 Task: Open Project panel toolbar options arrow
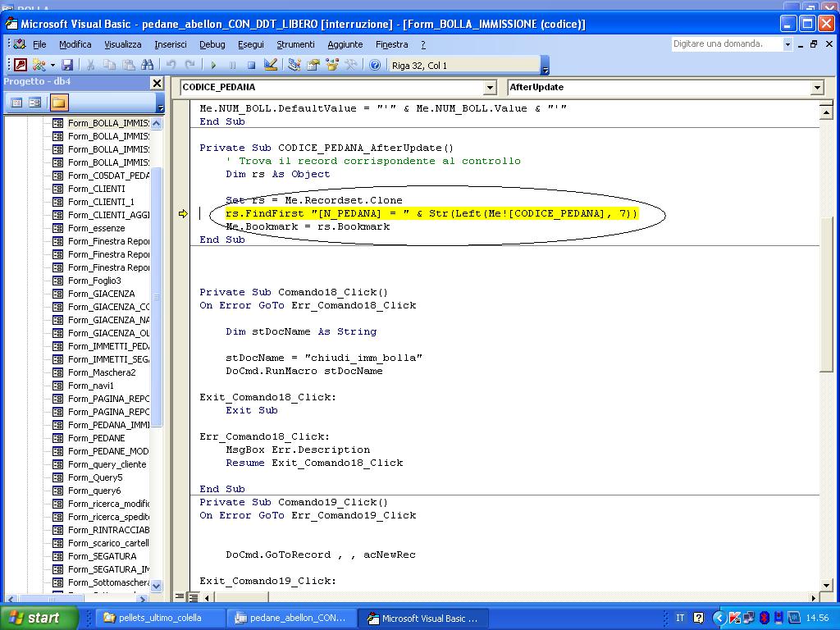pos(160,103)
